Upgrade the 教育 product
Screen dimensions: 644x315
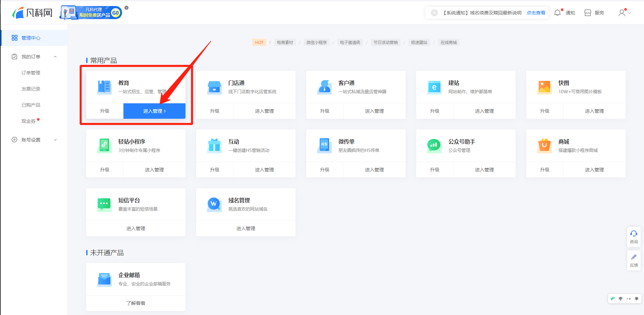[105, 111]
